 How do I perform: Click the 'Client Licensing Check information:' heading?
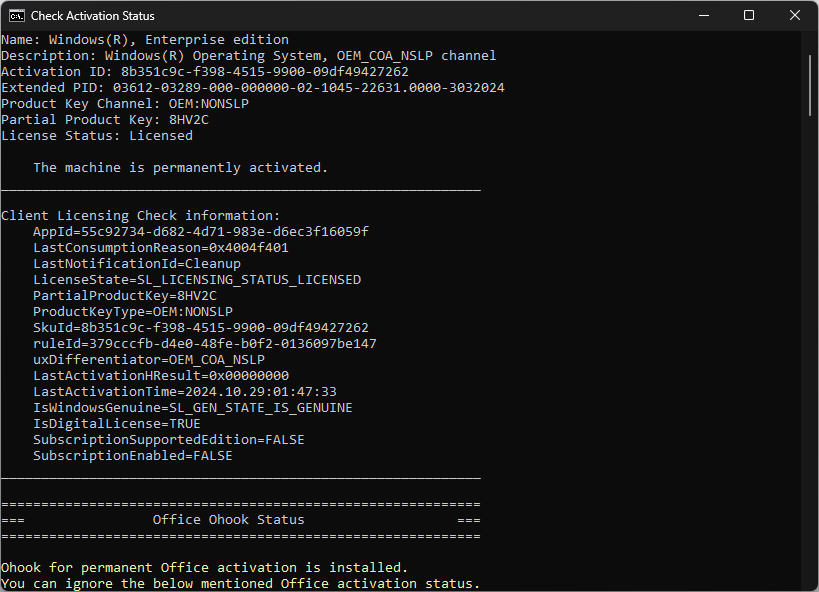pos(141,216)
